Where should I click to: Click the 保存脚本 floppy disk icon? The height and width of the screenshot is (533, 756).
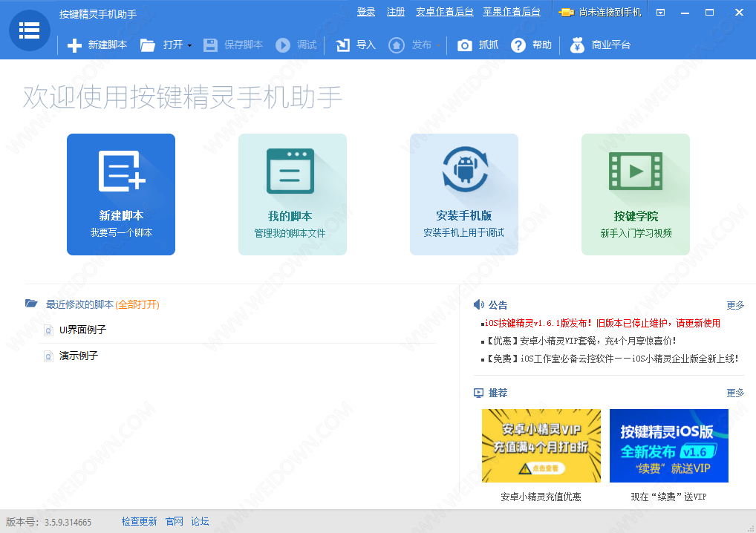pos(210,45)
